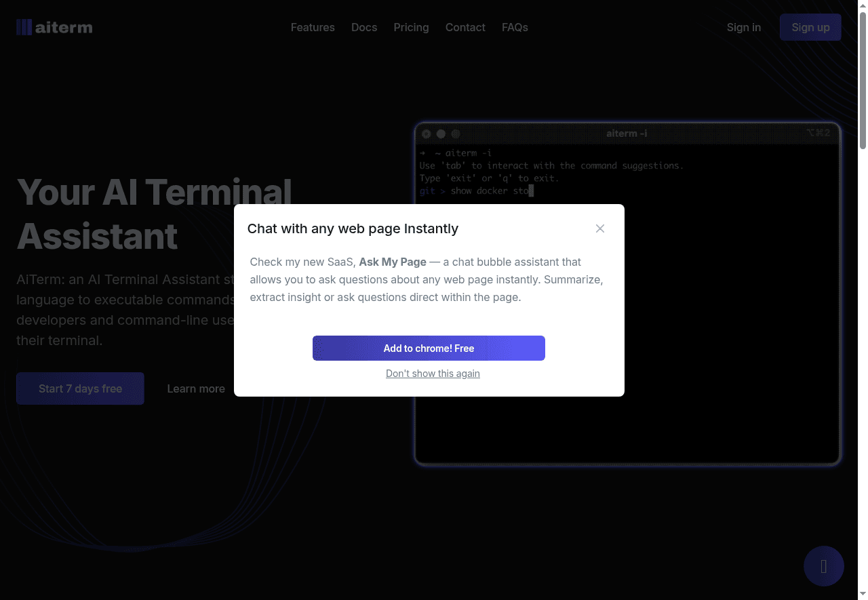Open the Docs page

point(364,27)
